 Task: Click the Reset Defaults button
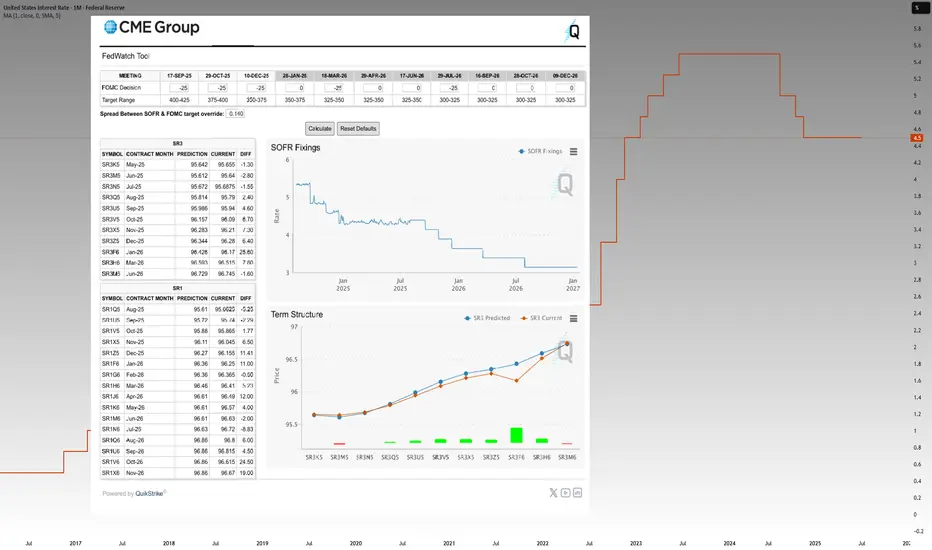click(358, 128)
